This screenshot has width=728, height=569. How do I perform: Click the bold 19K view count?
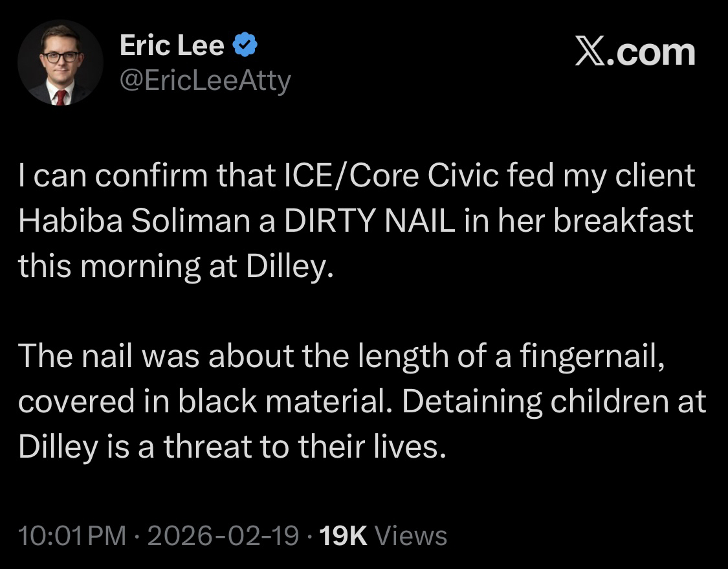point(344,536)
